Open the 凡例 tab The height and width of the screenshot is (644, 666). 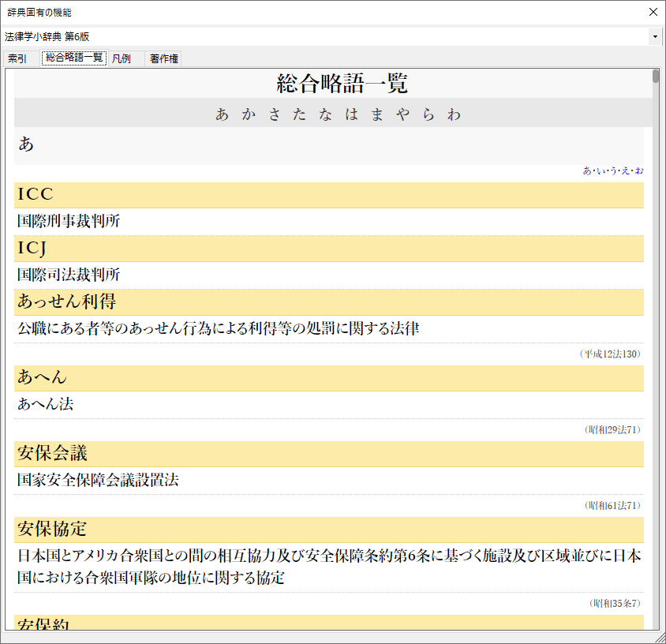[x=122, y=58]
